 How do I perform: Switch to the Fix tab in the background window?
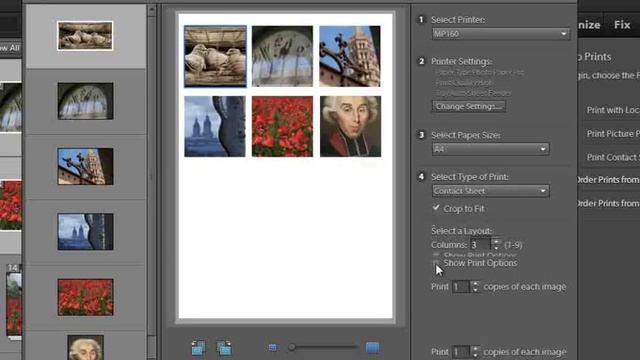(622, 25)
